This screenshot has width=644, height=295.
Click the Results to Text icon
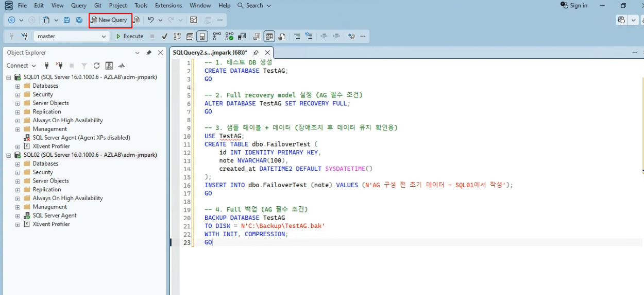click(x=257, y=36)
